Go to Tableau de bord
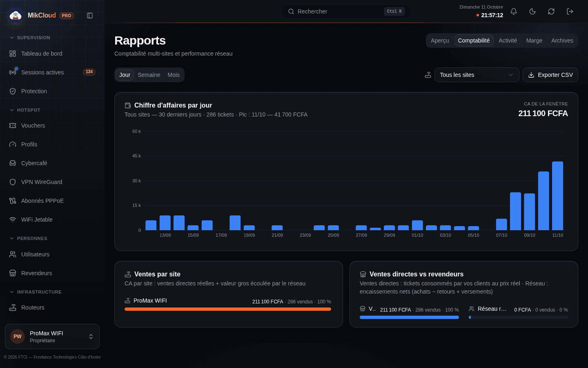Image resolution: width=588 pixels, height=368 pixels. click(x=52, y=54)
